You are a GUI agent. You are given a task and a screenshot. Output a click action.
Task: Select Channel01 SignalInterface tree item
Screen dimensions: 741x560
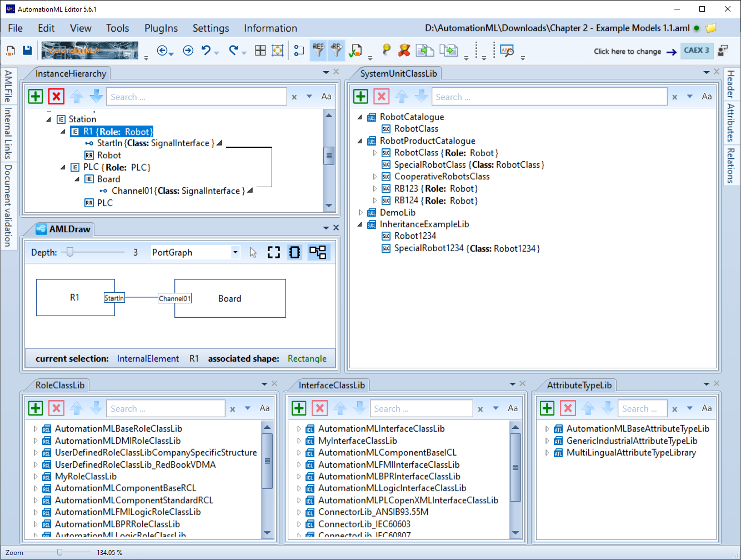pyautogui.click(x=172, y=191)
